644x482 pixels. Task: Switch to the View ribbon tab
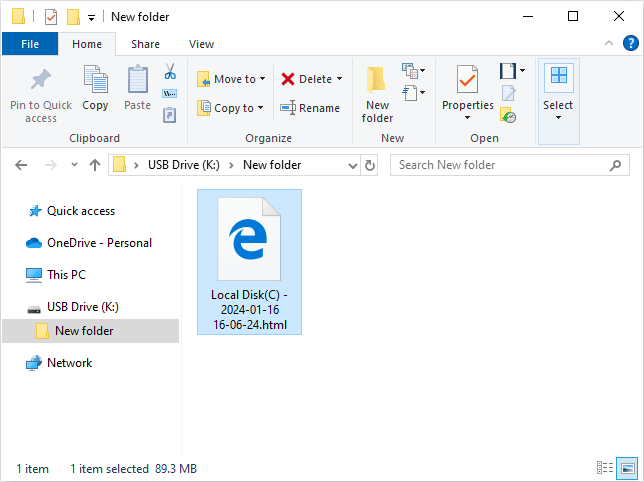pos(201,44)
